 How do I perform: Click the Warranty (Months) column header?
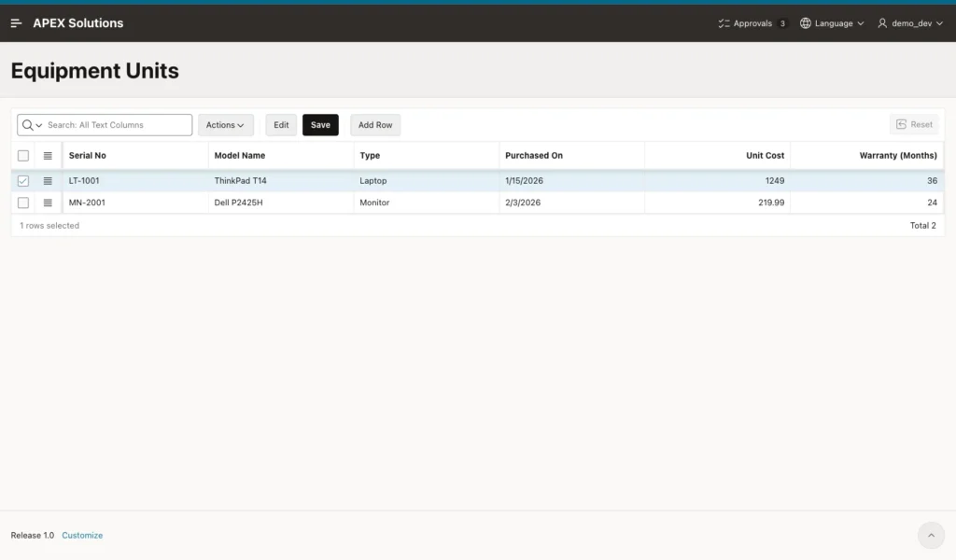[x=867, y=155]
